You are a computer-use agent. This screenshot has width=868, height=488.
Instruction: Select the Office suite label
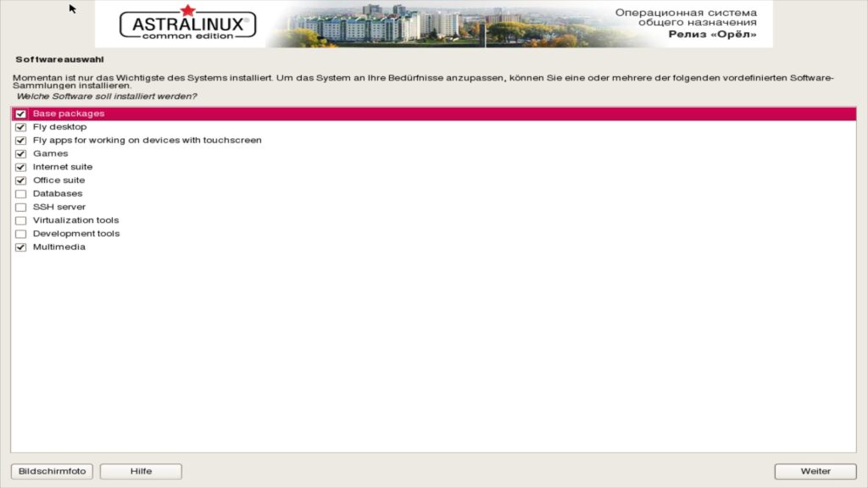pos(58,180)
